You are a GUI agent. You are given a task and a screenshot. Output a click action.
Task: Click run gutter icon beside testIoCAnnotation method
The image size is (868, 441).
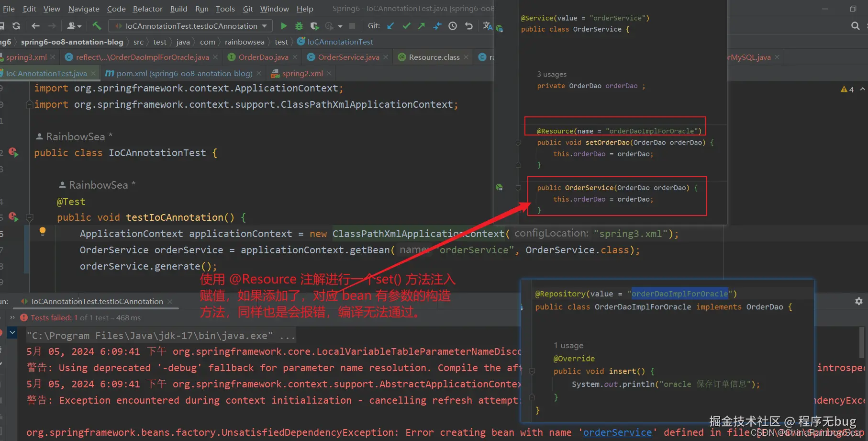click(13, 217)
